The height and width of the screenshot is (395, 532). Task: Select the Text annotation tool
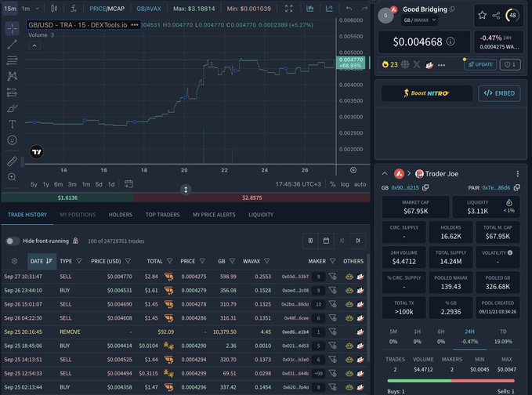click(13, 124)
